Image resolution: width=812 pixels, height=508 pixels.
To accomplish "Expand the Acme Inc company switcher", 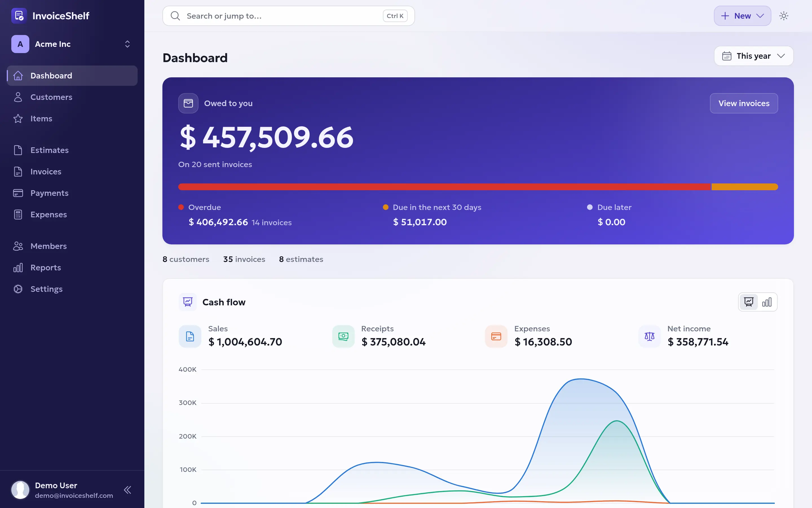I will tap(127, 44).
